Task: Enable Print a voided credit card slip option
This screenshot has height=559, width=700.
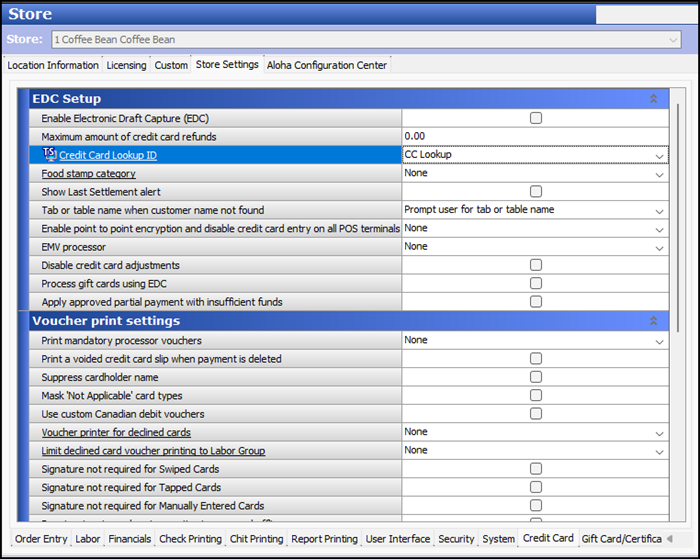Action: pyautogui.click(x=536, y=359)
